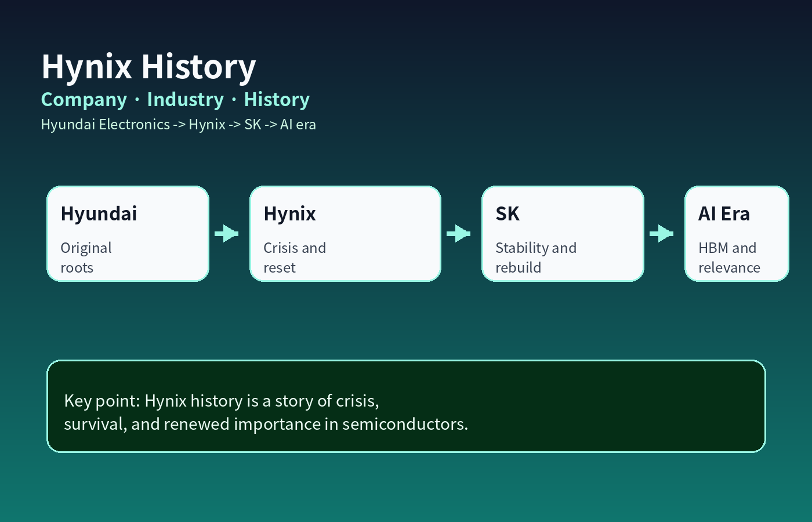
Task: Select the Key point summary box
Action: pos(406,406)
